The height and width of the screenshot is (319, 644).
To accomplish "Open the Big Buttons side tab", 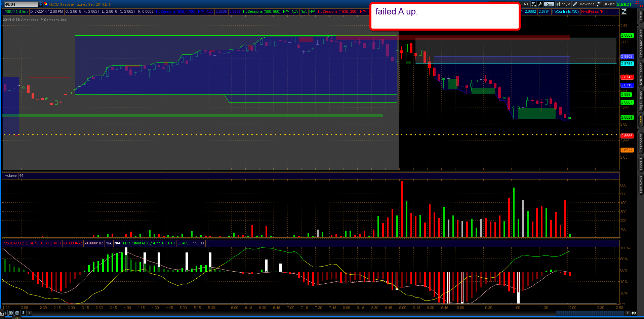I will pyautogui.click(x=641, y=101).
